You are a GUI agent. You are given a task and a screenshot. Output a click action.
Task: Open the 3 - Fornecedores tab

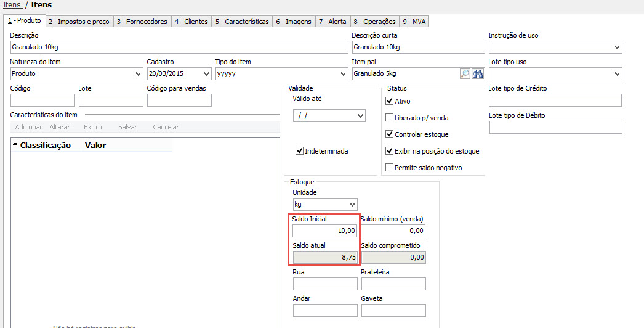click(x=142, y=22)
